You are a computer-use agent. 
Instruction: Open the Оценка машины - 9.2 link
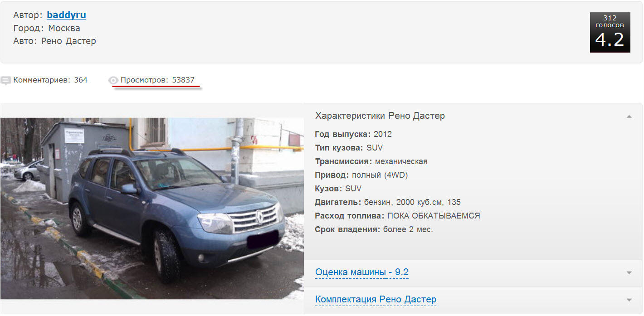362,272
